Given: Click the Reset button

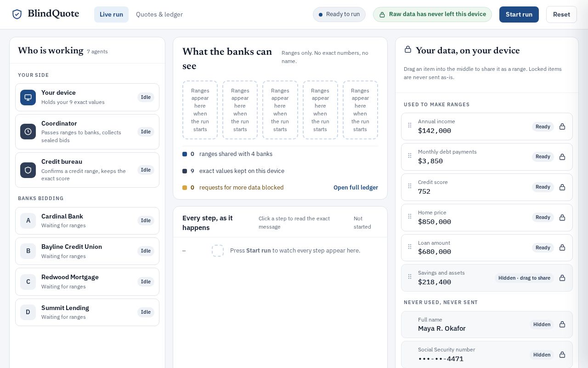Looking at the screenshot, I should (x=561, y=14).
